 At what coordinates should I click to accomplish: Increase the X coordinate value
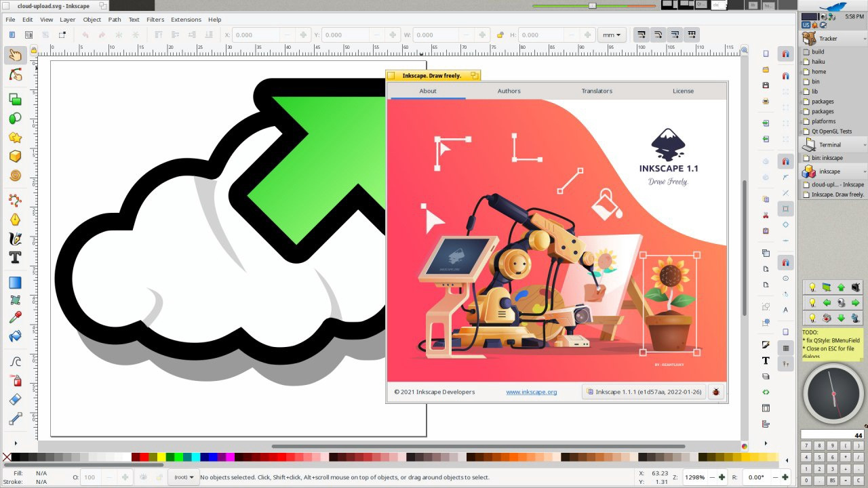[x=303, y=35]
